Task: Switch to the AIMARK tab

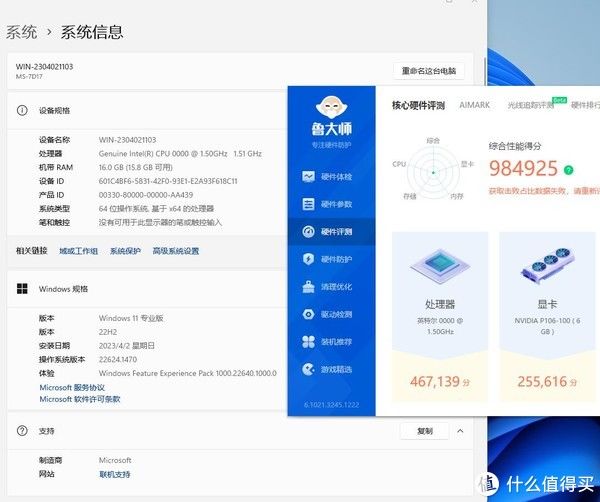Action: (x=474, y=105)
